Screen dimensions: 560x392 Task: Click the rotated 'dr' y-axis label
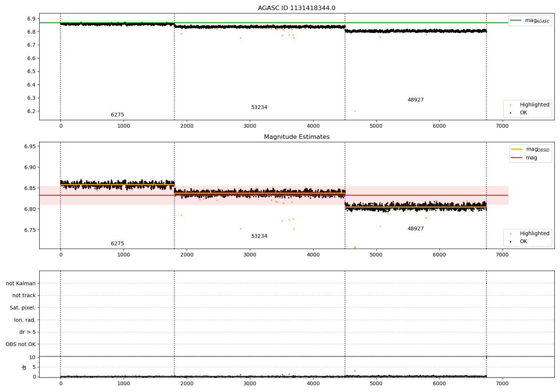[24, 367]
